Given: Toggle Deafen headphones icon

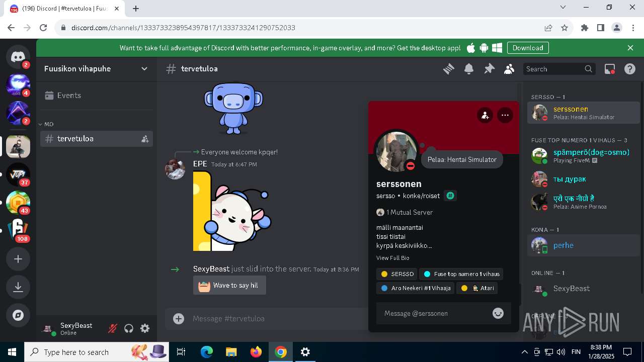Looking at the screenshot, I should click(x=129, y=328).
